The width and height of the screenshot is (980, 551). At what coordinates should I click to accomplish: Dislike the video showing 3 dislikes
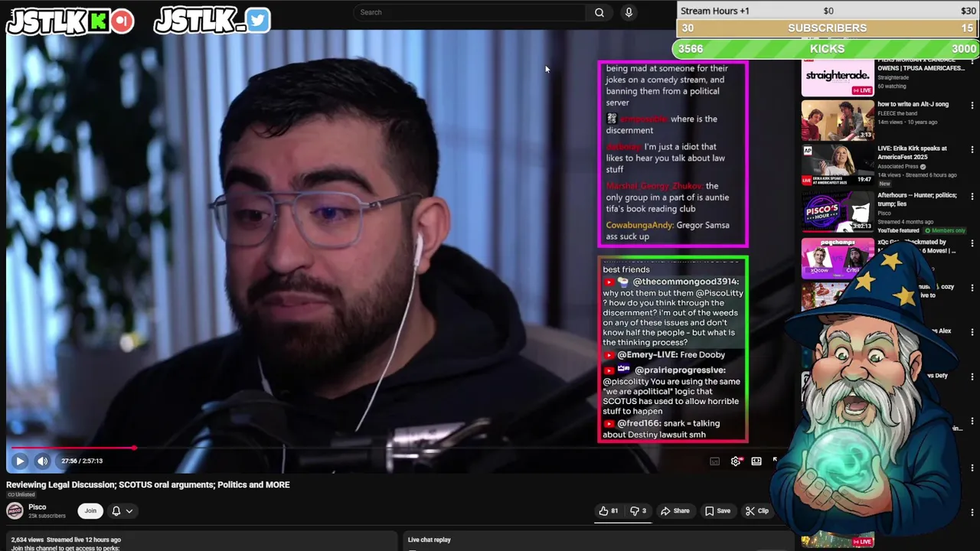pos(638,511)
